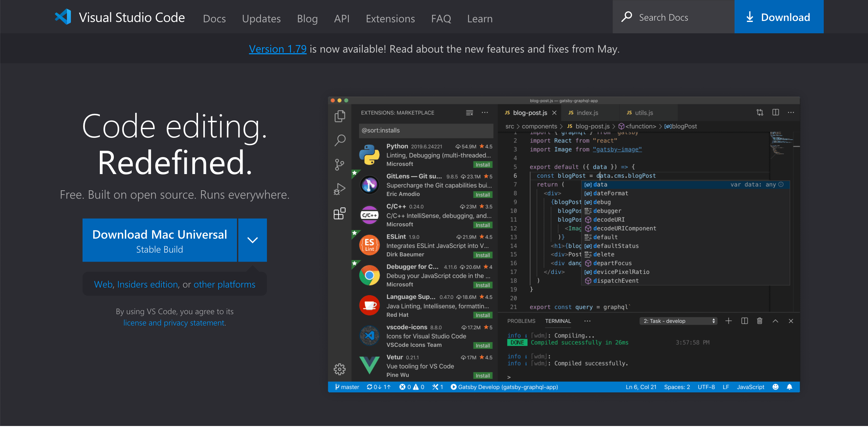Open the editor more actions ellipsis
Viewport: 868px width, 428px height.
(791, 112)
